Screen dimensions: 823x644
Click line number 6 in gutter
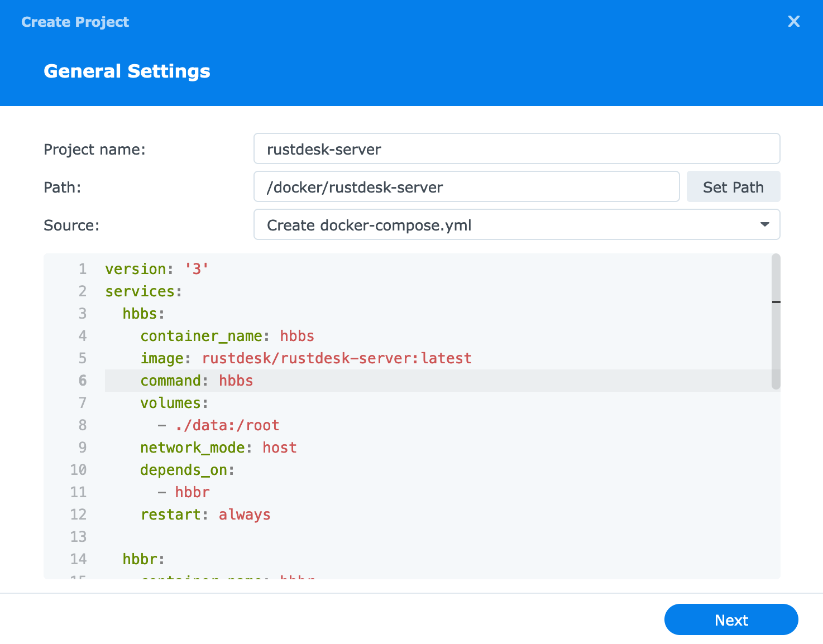coord(83,381)
